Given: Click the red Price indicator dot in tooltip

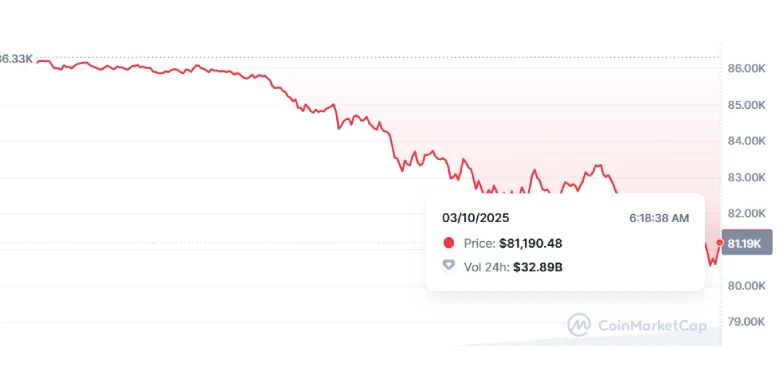Looking at the screenshot, I should tap(448, 243).
